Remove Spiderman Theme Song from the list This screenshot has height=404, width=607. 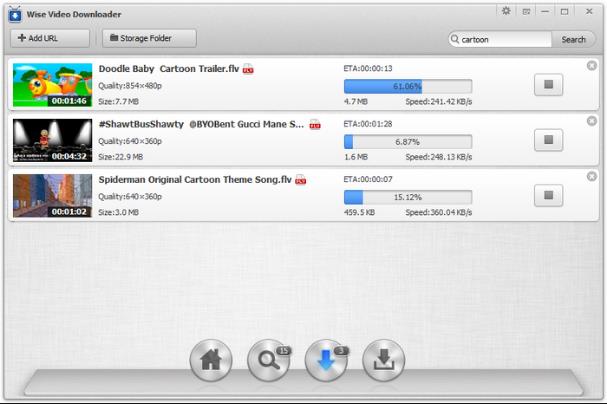pyautogui.click(x=591, y=177)
